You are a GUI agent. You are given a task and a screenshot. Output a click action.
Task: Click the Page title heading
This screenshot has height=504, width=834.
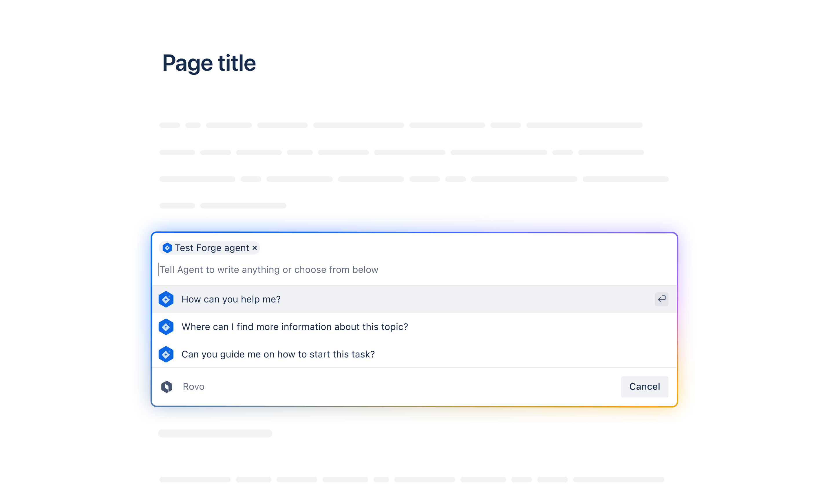209,63
